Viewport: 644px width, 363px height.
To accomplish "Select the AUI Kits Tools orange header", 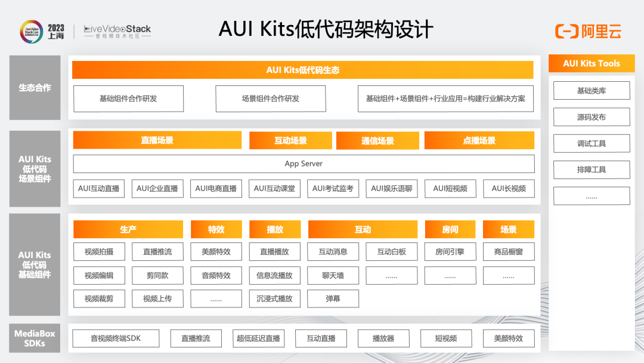I will coord(592,63).
